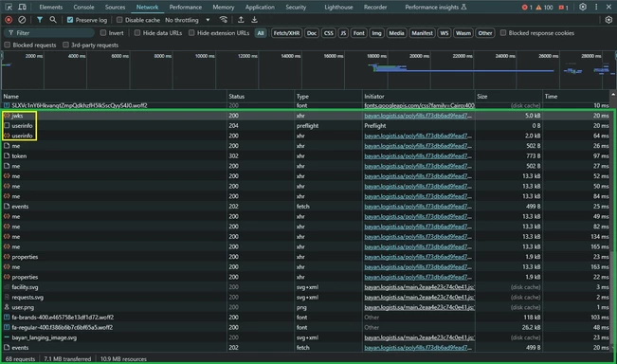Focus the Filter text field
617x364 pixels.
(49, 32)
